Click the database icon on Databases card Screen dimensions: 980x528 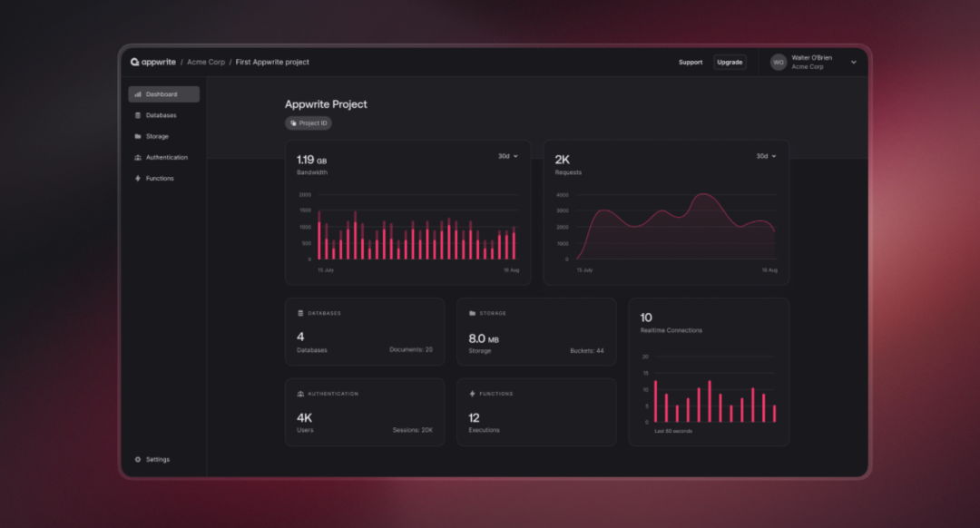pos(300,313)
